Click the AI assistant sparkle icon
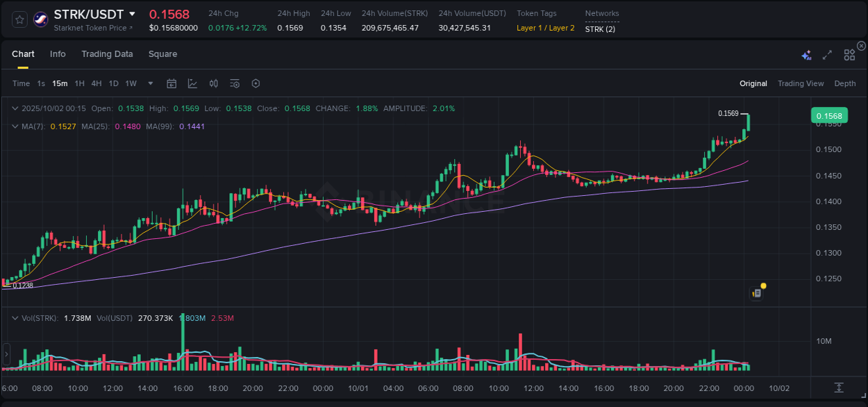This screenshot has height=407, width=868. (806, 54)
